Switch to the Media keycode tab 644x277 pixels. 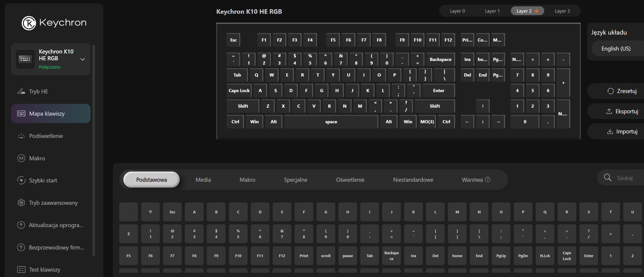point(203,180)
